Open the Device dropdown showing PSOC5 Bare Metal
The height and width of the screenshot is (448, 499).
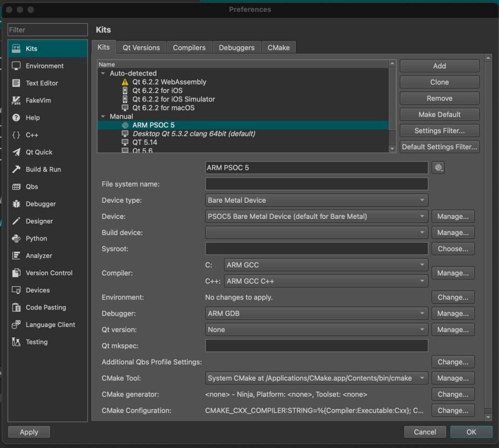[x=316, y=216]
